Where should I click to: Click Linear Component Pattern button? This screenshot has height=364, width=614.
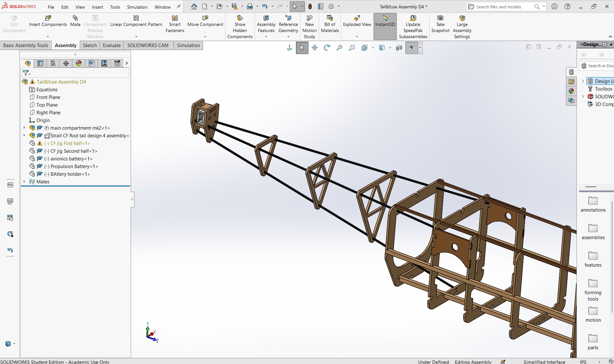click(136, 21)
